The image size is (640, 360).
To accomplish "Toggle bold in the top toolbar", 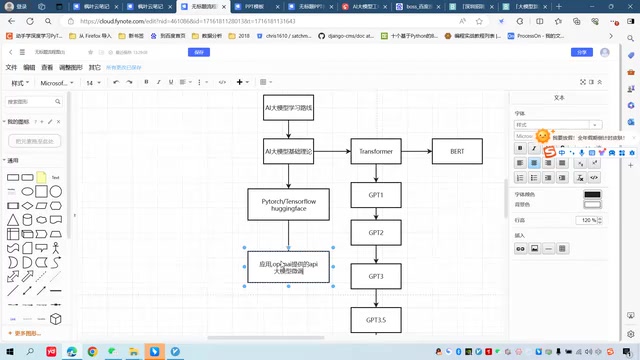I will [x=146, y=82].
